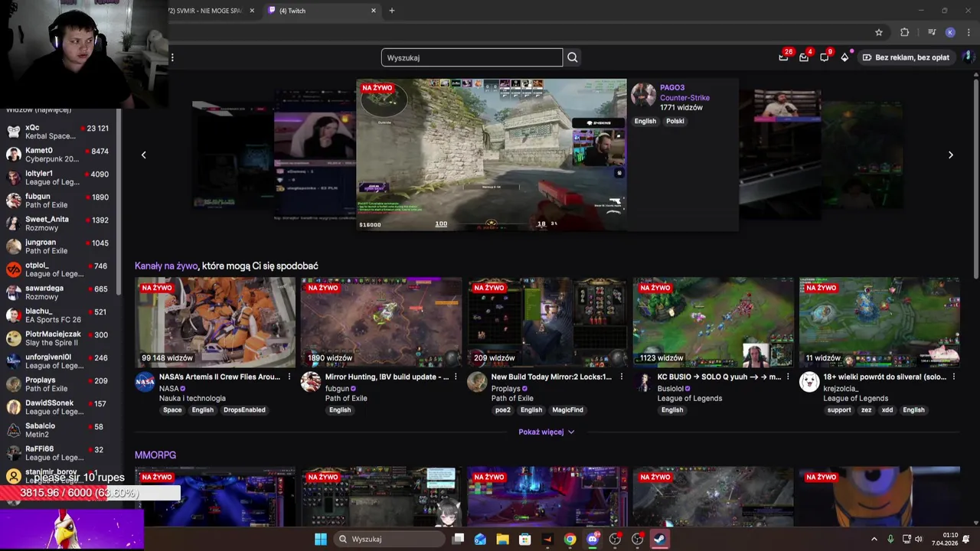Click the Windows taskbar search box
980x551 pixels.
click(391, 539)
